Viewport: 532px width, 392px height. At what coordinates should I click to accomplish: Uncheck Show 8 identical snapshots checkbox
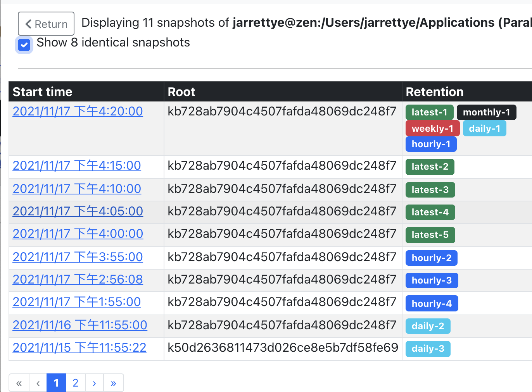tap(24, 45)
